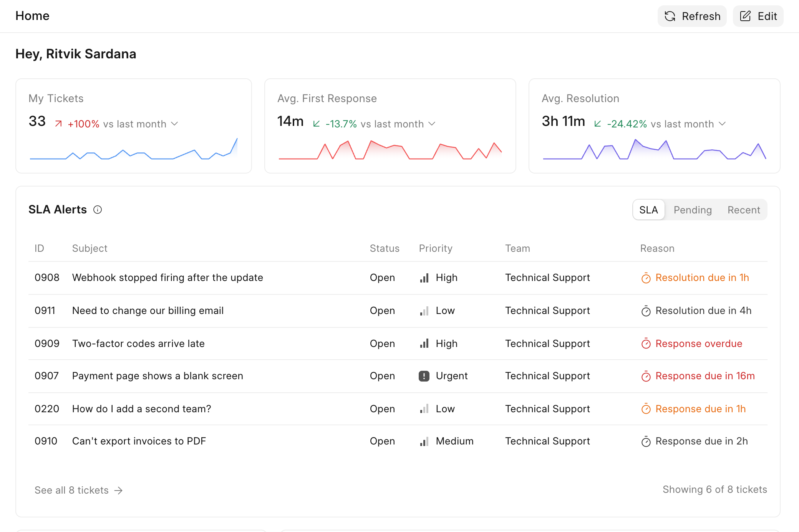
Task: Click the Status column header
Action: (385, 248)
